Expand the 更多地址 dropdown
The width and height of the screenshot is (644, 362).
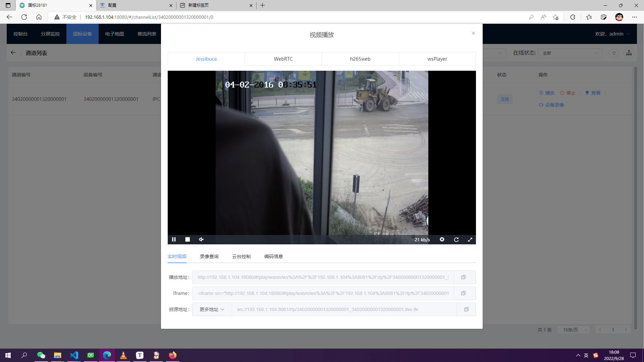point(212,309)
